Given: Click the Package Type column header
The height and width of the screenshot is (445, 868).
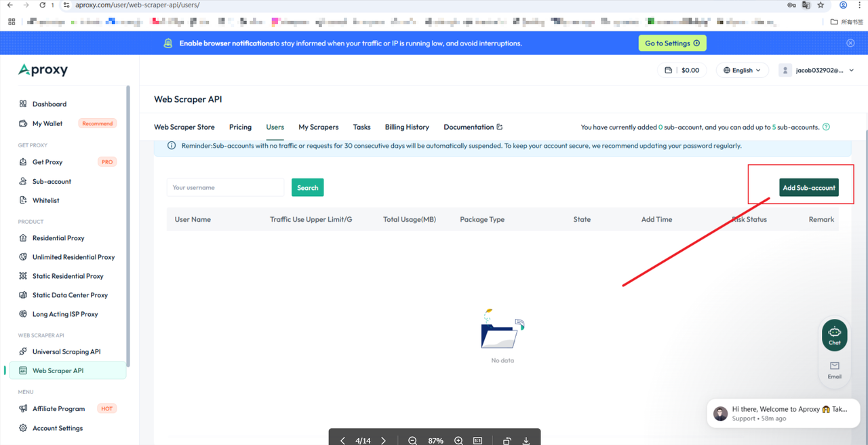Looking at the screenshot, I should coord(482,219).
